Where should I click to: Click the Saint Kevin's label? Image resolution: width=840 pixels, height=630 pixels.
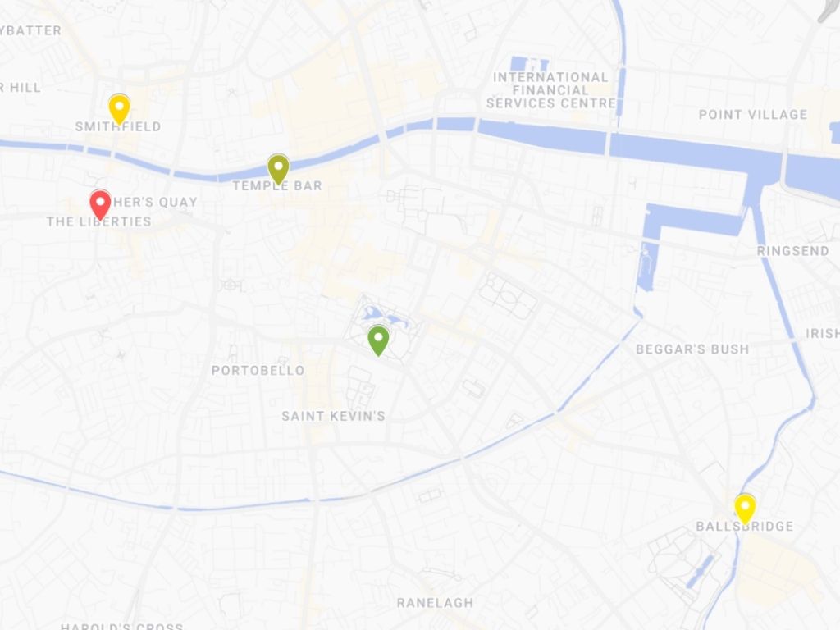[333, 416]
